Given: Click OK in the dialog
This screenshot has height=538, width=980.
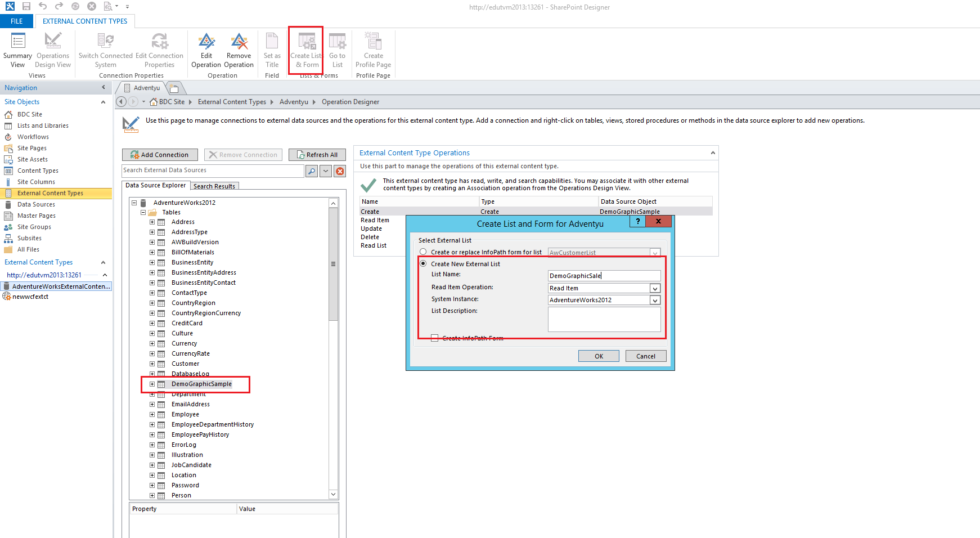Looking at the screenshot, I should [598, 356].
